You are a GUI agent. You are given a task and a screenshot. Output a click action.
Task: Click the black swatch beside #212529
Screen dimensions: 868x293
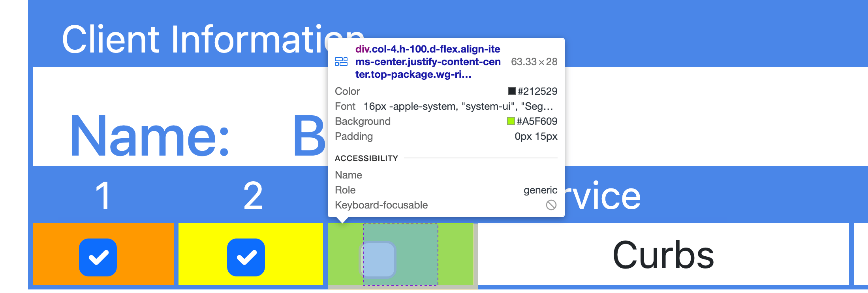512,91
